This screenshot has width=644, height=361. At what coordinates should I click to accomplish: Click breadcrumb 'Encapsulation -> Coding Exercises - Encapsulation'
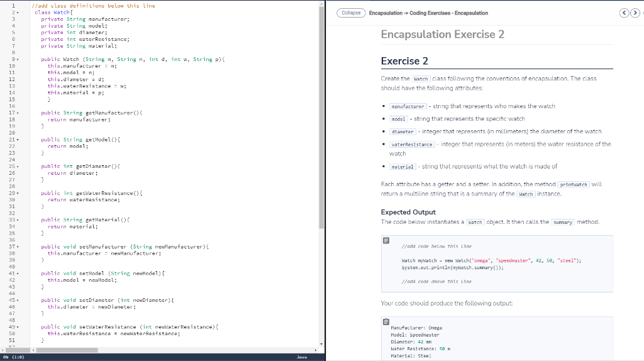pos(428,13)
